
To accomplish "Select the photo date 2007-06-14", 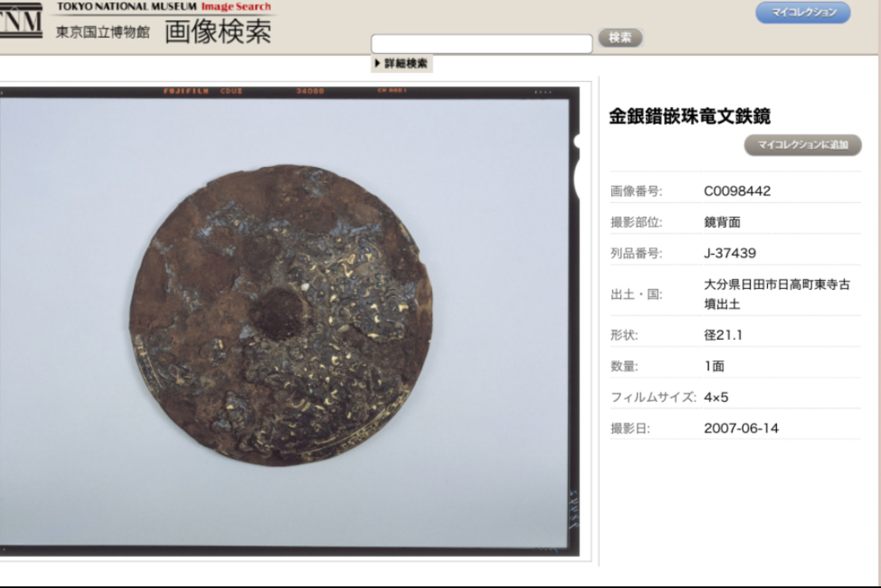I will pos(741,428).
